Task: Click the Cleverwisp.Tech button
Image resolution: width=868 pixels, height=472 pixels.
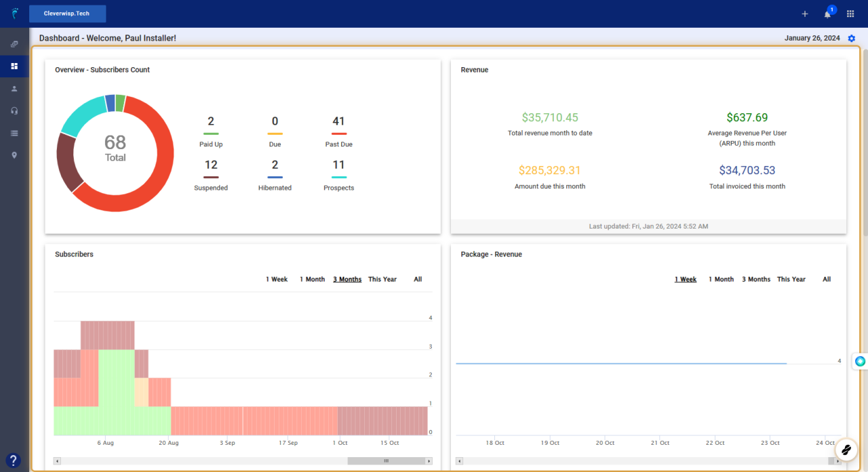Action: pos(67,14)
